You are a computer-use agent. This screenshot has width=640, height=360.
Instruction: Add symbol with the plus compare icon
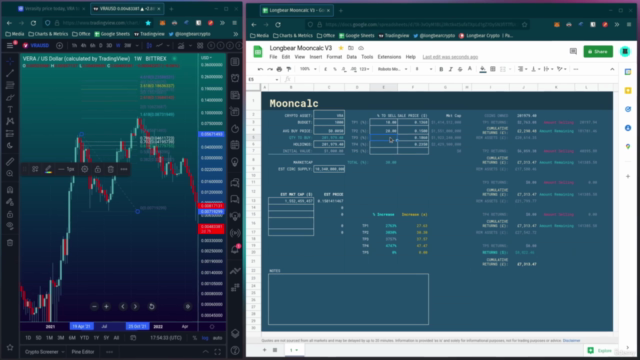(x=60, y=45)
